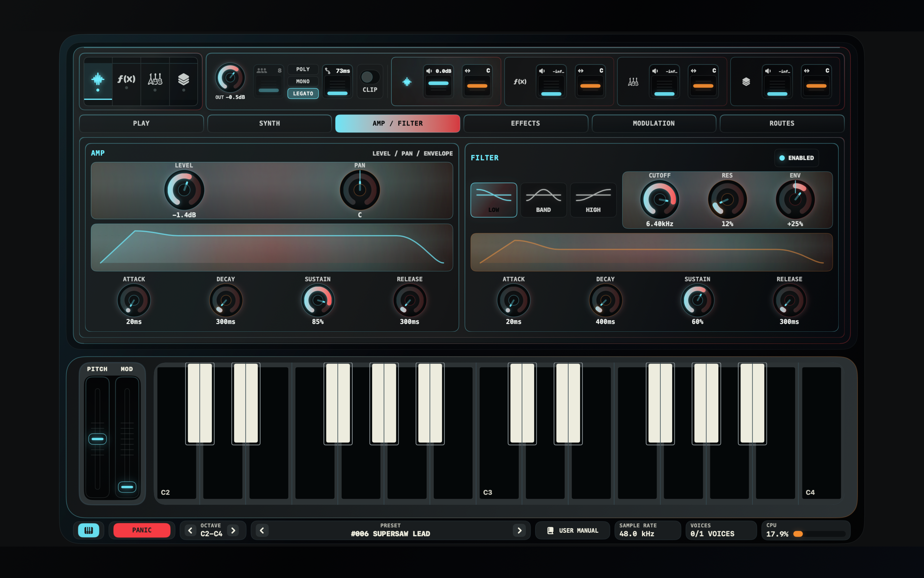This screenshot has height=578, width=924.
Task: Select the mixer sliders layer icon
Action: click(155, 79)
